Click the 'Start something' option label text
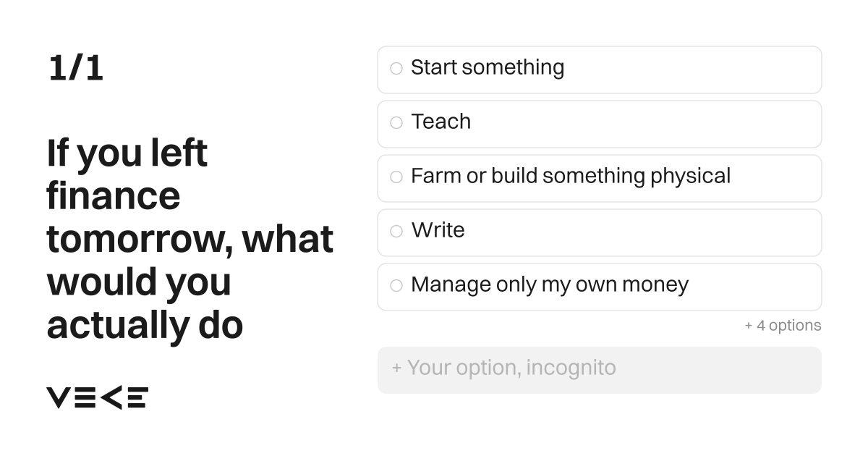Viewport: 868px width, 456px height. (x=488, y=68)
